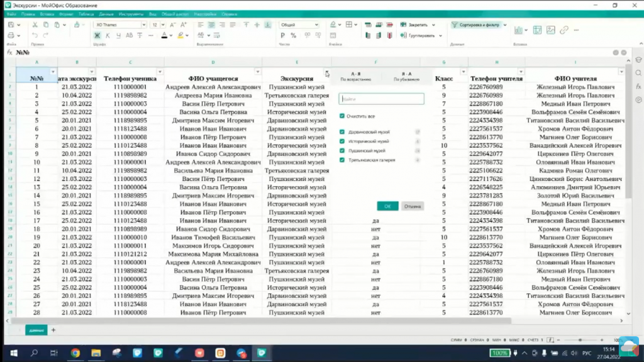Insert an image from toolbar

tap(550, 30)
